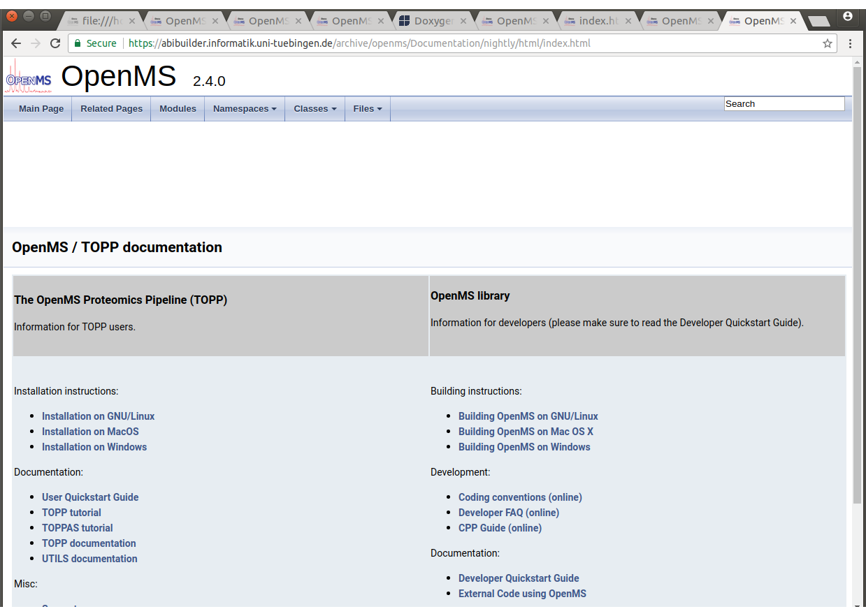Open a new browser tab
866x616 pixels.
coord(818,22)
